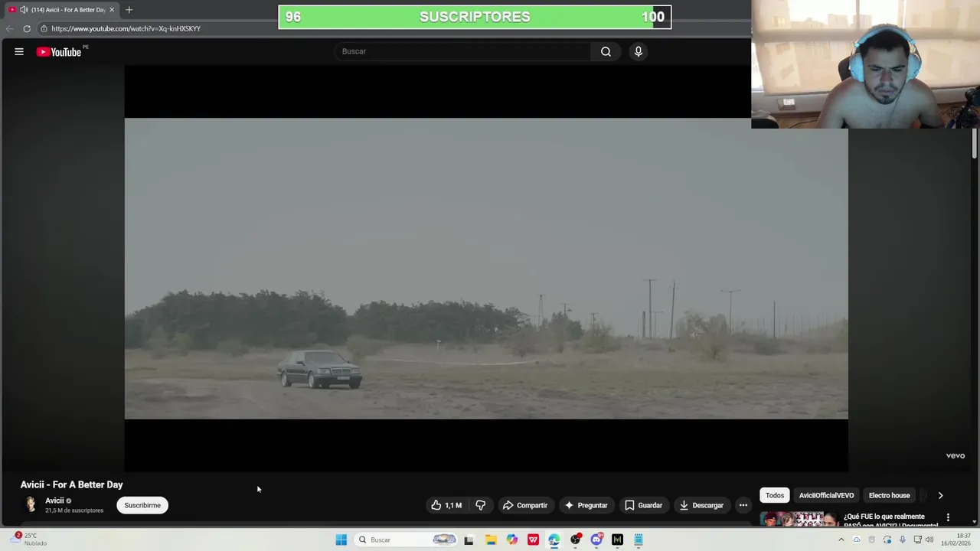Expand hidden system tray icons
Screen dimensions: 980x551
[x=841, y=540]
